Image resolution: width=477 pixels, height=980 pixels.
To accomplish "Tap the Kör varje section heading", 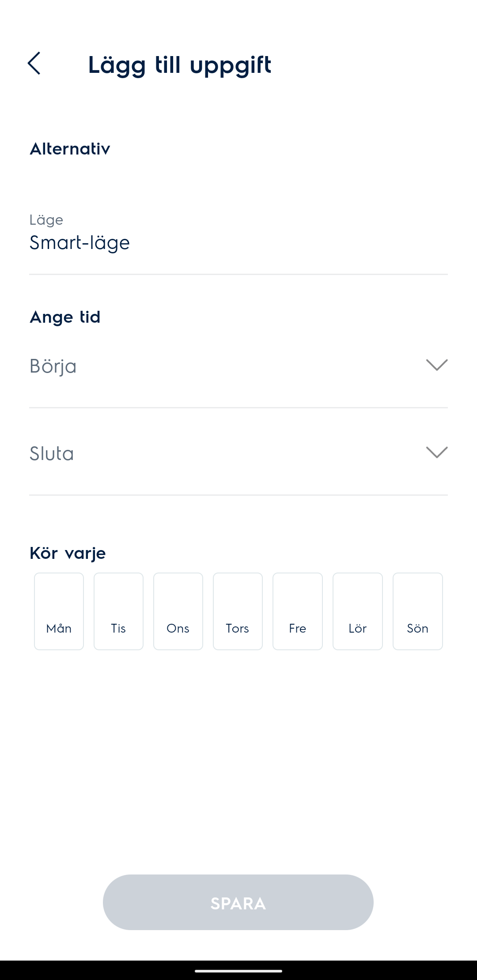I will click(68, 553).
